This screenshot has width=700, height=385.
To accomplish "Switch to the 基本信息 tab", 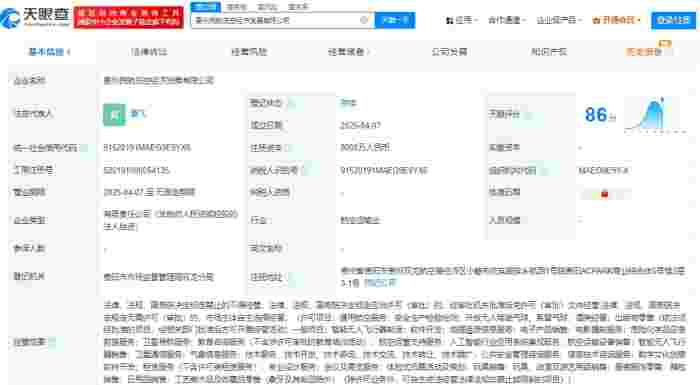I will point(49,52).
